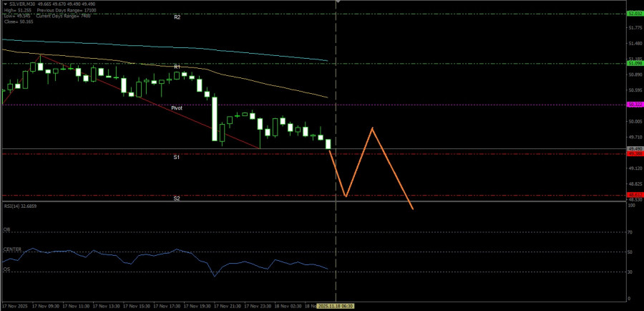The height and width of the screenshot is (311, 644).
Task: Click the RSI scale value 50
Action: click(x=630, y=252)
